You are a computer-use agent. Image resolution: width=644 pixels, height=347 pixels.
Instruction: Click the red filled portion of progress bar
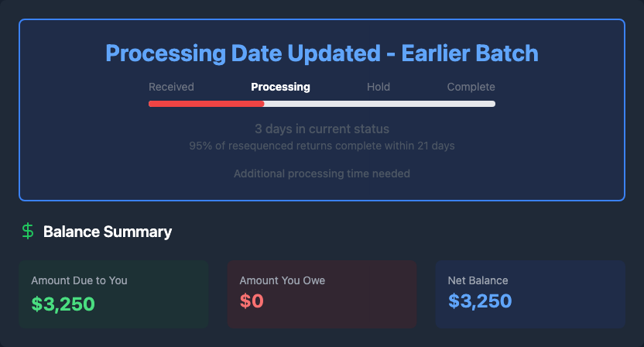206,104
